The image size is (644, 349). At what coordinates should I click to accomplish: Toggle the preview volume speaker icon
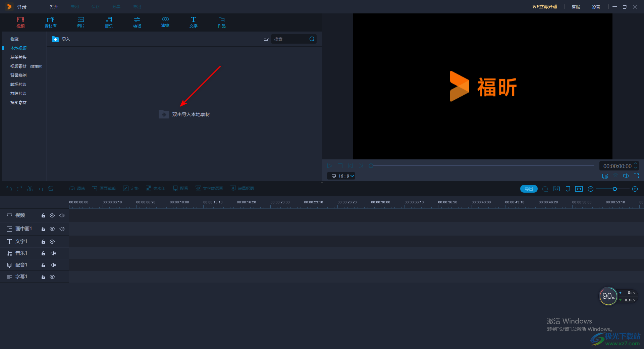[x=626, y=176]
